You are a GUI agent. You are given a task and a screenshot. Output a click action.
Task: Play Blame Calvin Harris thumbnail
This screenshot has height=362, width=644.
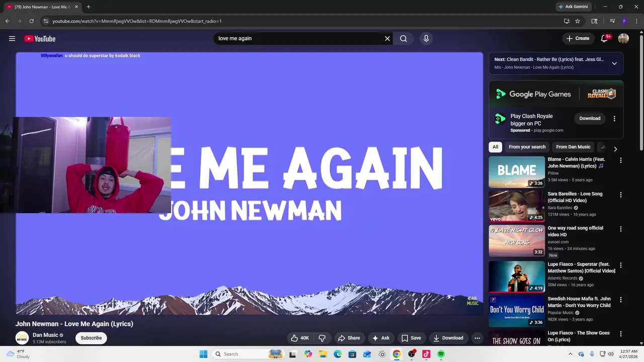517,171
